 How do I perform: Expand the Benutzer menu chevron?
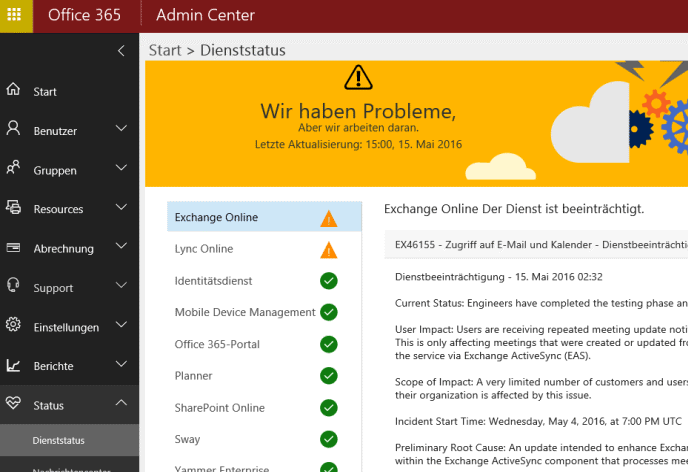point(121,128)
